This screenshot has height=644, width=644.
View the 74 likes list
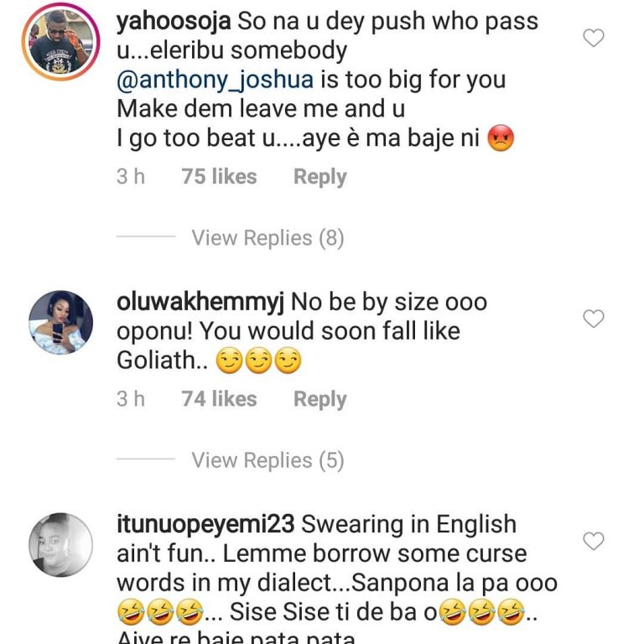219,399
